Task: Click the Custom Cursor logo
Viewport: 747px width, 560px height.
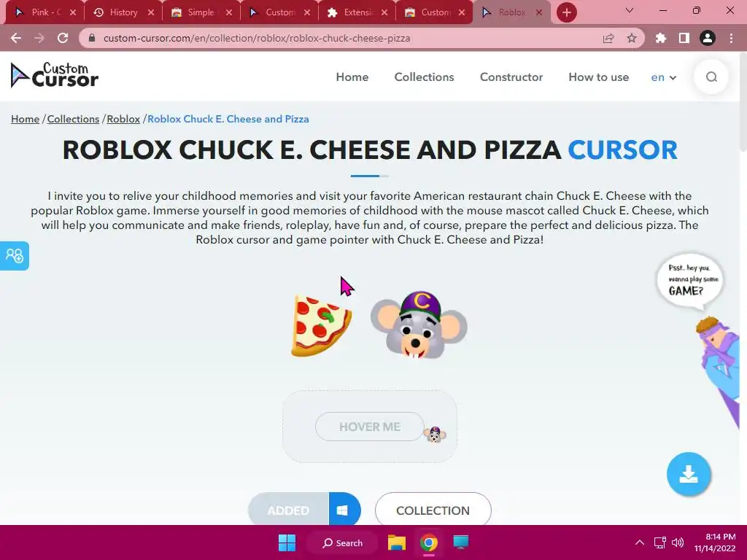Action: tap(54, 76)
